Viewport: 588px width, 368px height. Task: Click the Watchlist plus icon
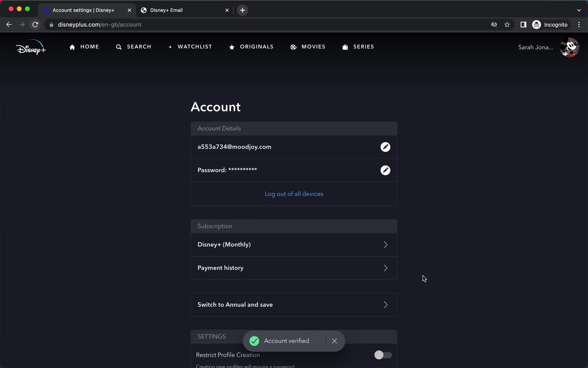pyautogui.click(x=170, y=47)
